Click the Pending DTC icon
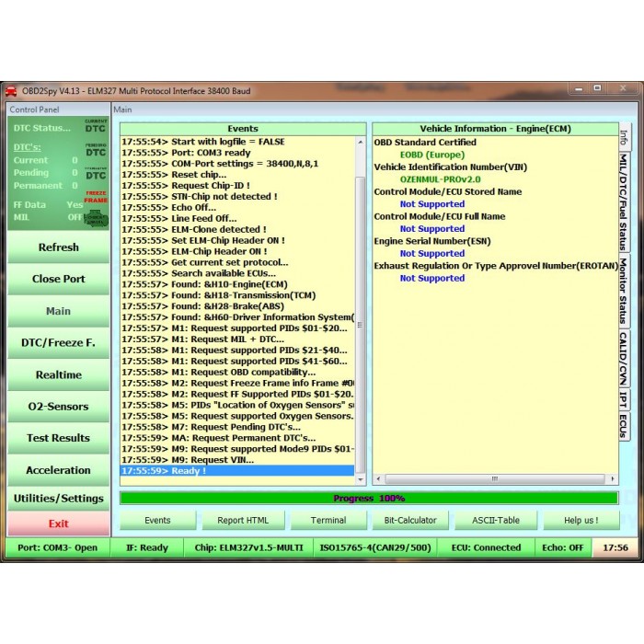The image size is (644, 644). tap(96, 150)
